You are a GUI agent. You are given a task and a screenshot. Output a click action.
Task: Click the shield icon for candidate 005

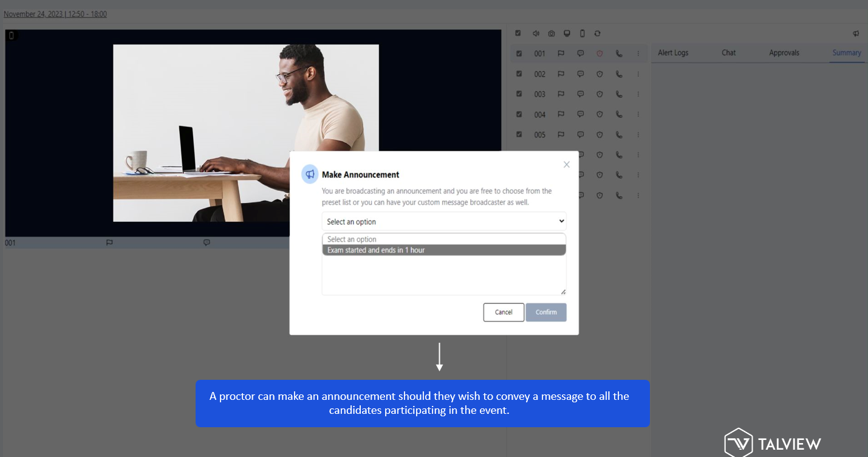[x=600, y=135]
